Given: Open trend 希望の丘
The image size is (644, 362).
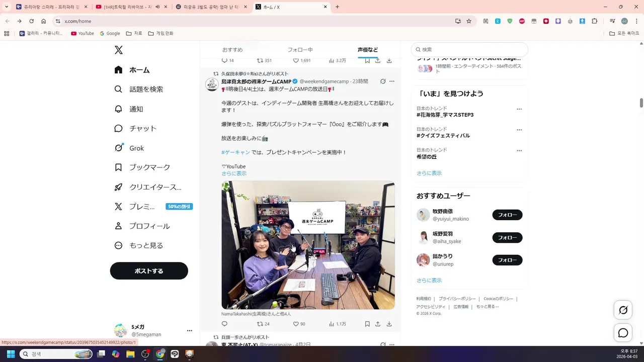Looking at the screenshot, I should coord(427,157).
